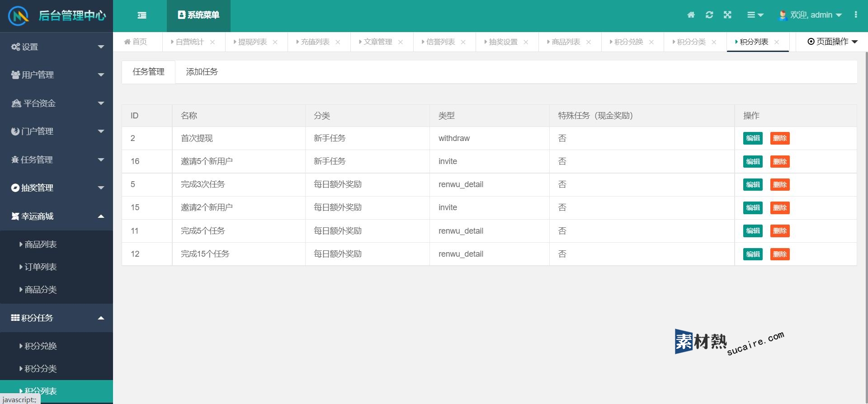Close the 积分列表 tab
This screenshot has width=868, height=404.
click(777, 42)
